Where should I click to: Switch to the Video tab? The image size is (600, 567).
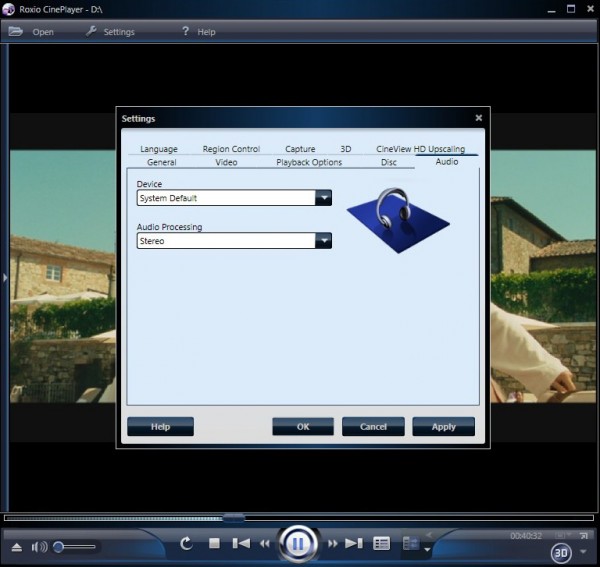click(x=226, y=162)
